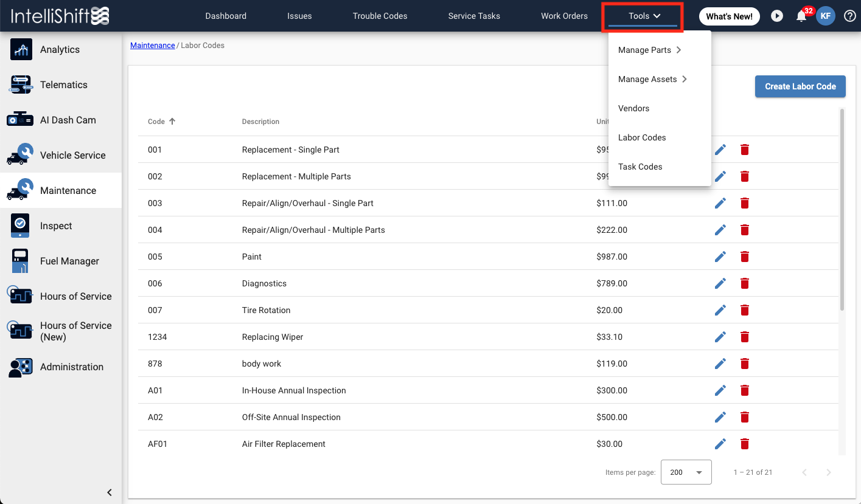Select Work Orders in the top navigation
This screenshot has height=504, width=861.
pos(564,16)
